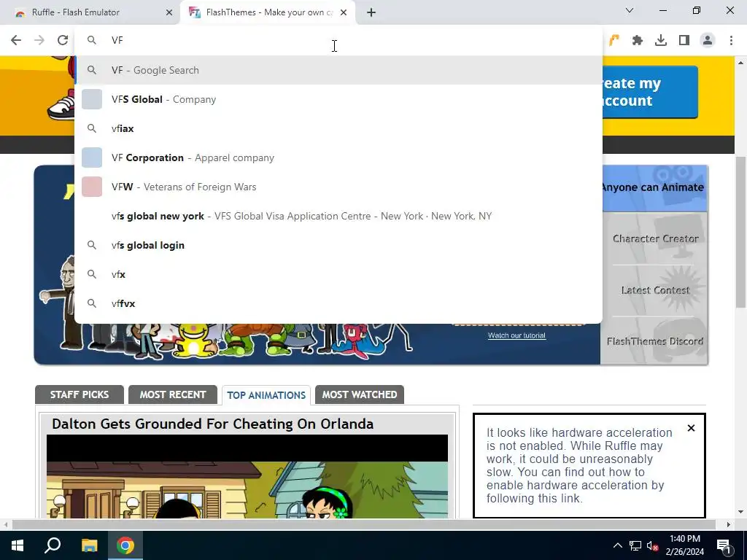The height and width of the screenshot is (560, 747).
Task: Choose vfs global new york suggestion
Action: point(338,216)
